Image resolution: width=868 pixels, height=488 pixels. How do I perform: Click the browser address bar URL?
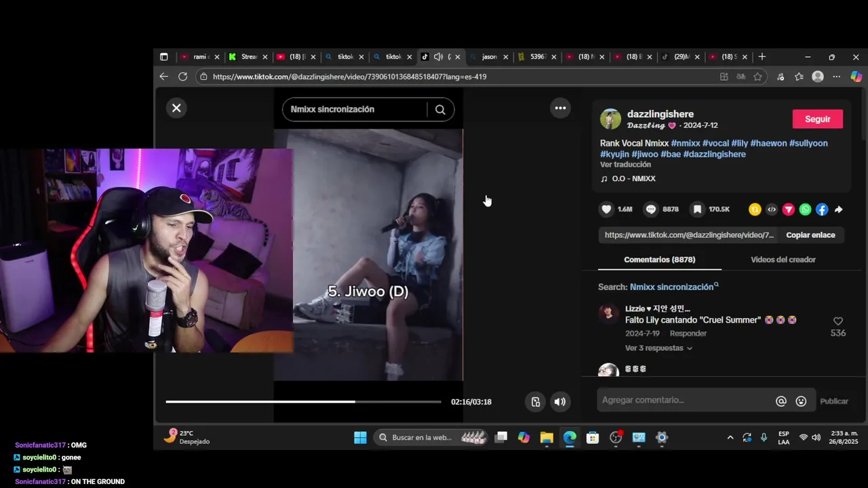349,77
